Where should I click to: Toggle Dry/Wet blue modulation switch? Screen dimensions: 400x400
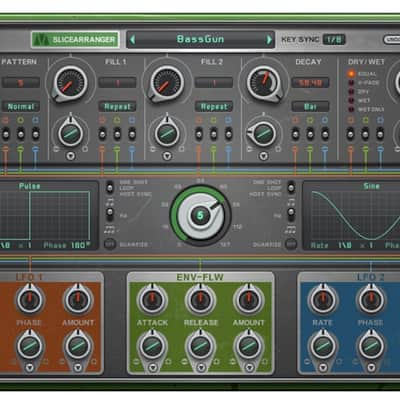point(380,133)
